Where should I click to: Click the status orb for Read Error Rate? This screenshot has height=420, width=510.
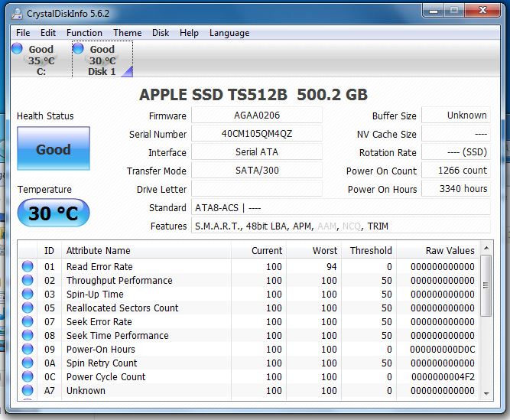[x=28, y=266]
